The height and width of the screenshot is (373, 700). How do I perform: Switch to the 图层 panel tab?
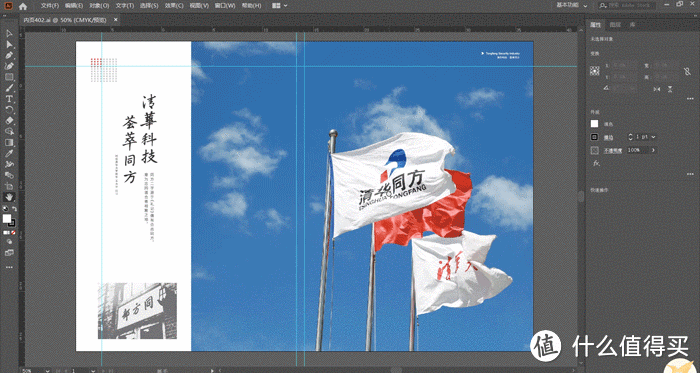tap(615, 25)
